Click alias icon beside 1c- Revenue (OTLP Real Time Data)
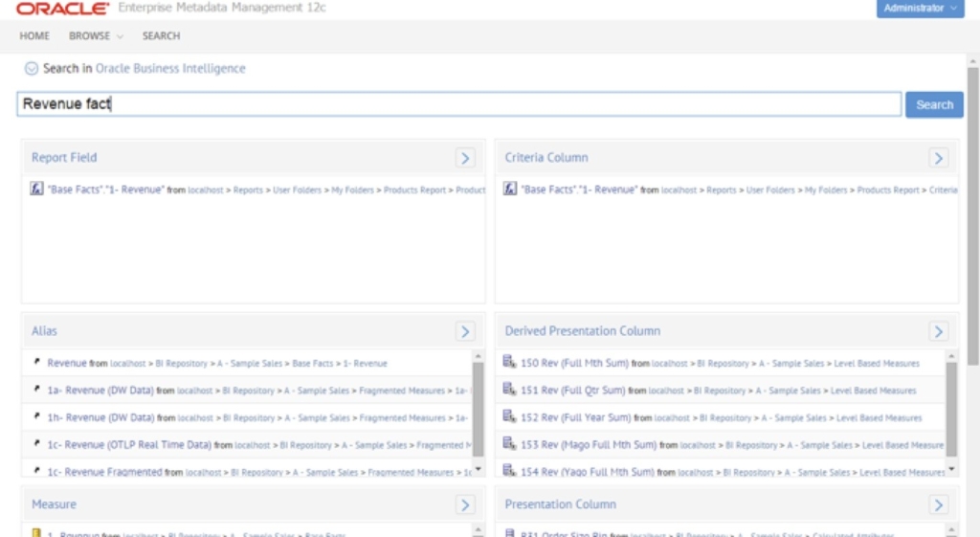980x537 pixels. 37,443
